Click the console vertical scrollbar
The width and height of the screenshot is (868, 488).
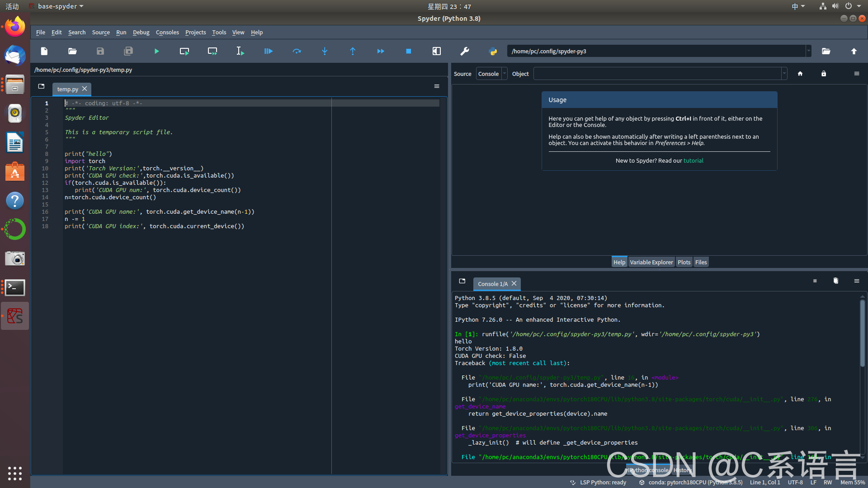(x=862, y=332)
